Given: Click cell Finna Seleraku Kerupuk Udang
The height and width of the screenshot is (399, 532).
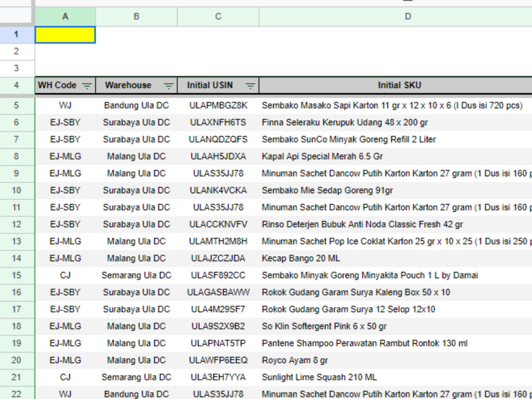Looking at the screenshot, I should pos(396,122).
